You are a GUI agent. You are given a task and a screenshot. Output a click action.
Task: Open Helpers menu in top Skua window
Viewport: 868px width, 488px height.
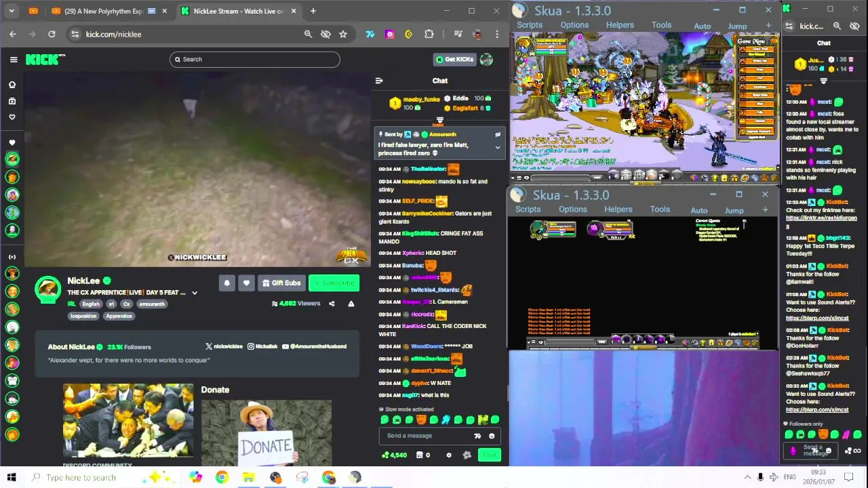pyautogui.click(x=620, y=25)
